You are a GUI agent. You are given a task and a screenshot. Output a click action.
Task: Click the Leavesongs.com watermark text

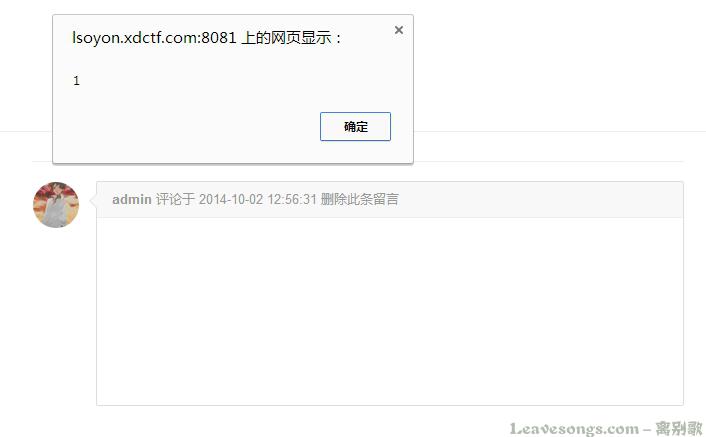pyautogui.click(x=574, y=428)
